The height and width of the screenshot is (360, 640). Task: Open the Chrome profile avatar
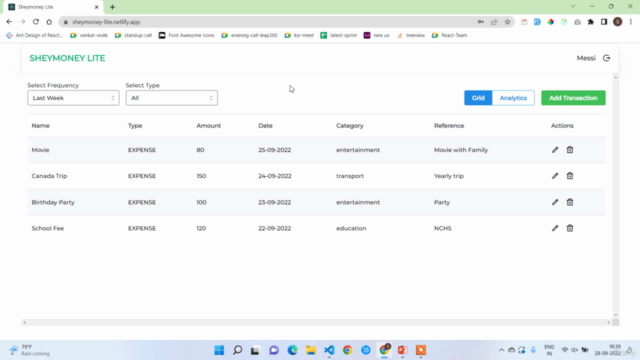[x=618, y=22]
